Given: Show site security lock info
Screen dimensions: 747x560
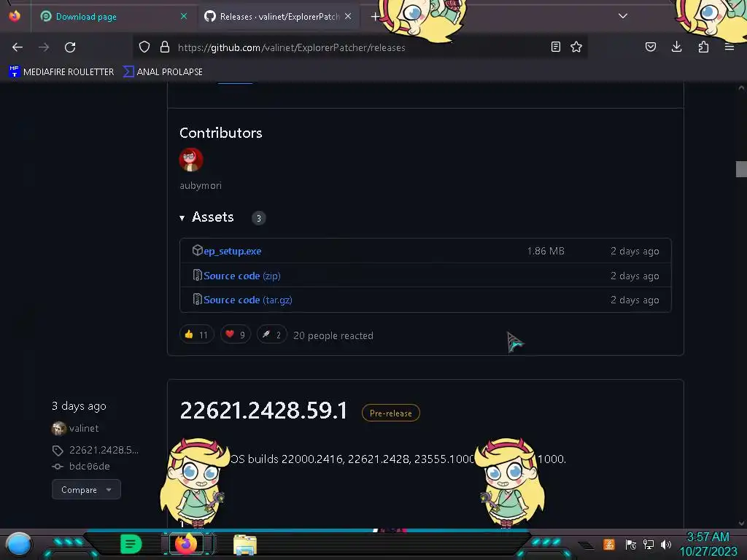Looking at the screenshot, I should (165, 47).
